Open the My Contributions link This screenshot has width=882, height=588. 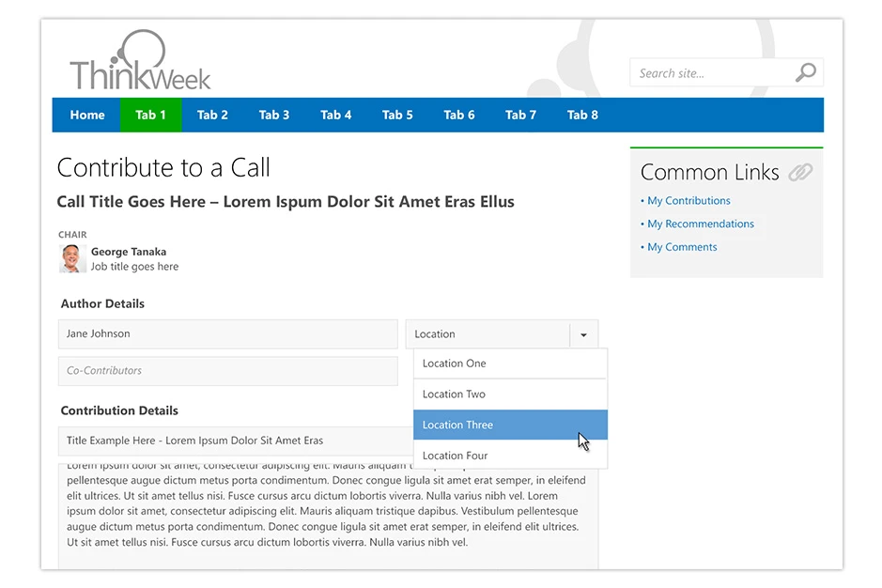click(689, 201)
